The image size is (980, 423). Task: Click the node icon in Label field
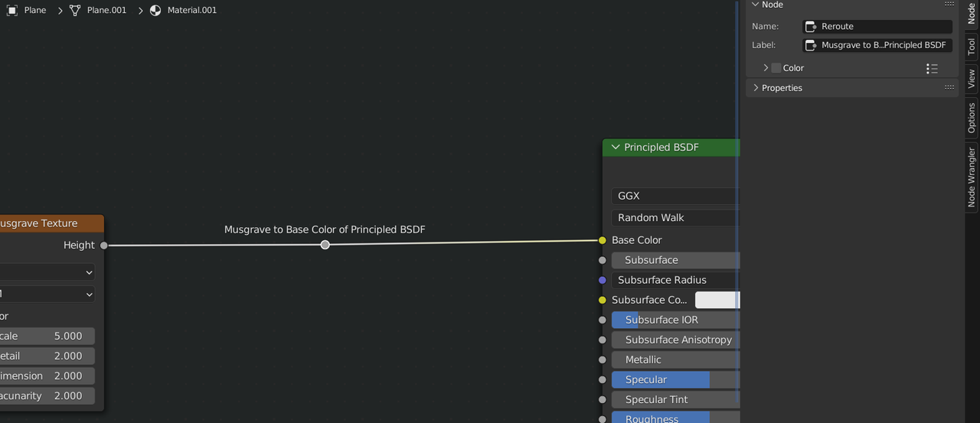point(812,45)
